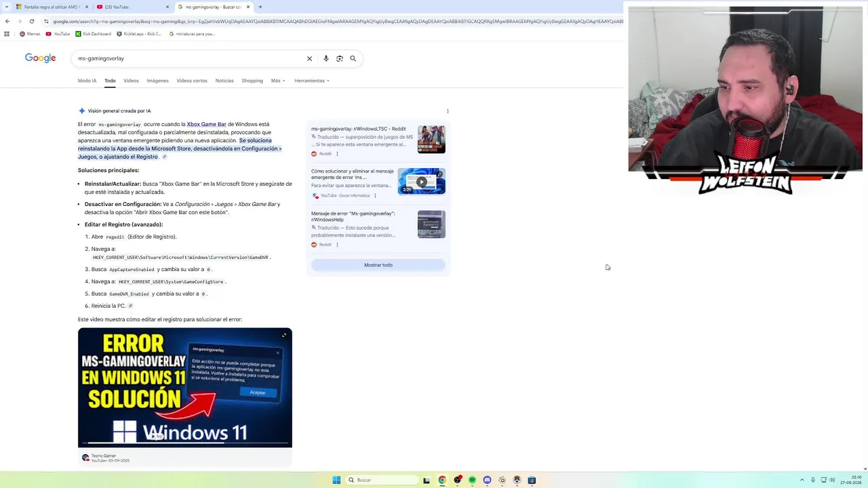Viewport: 868px width, 488px height.
Task: Switch to the 'Imágenes' results tab
Action: tap(157, 81)
